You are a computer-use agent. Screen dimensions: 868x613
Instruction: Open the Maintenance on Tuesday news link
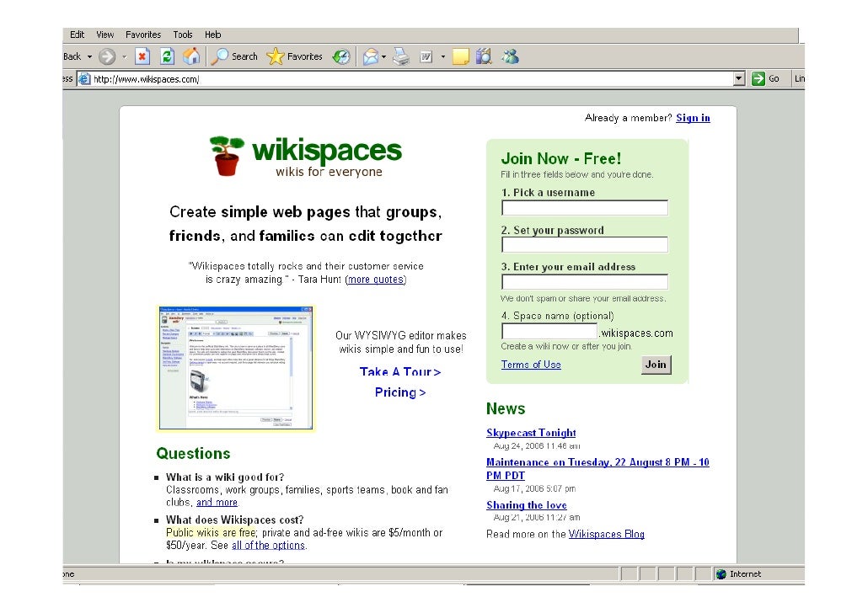click(597, 469)
